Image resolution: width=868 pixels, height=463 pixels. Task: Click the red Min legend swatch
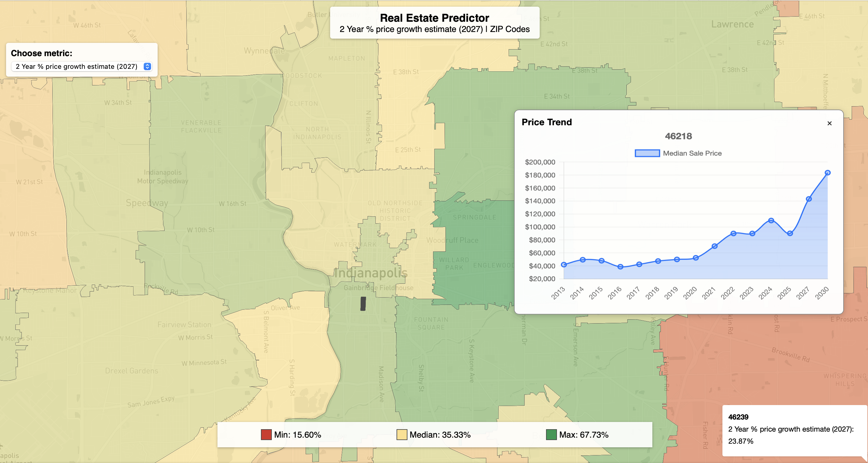coord(266,434)
